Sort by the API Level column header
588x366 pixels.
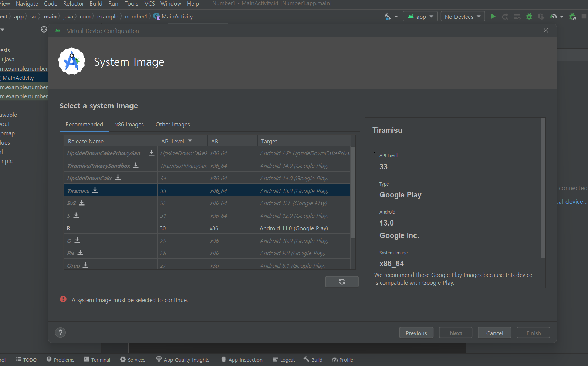(182, 141)
